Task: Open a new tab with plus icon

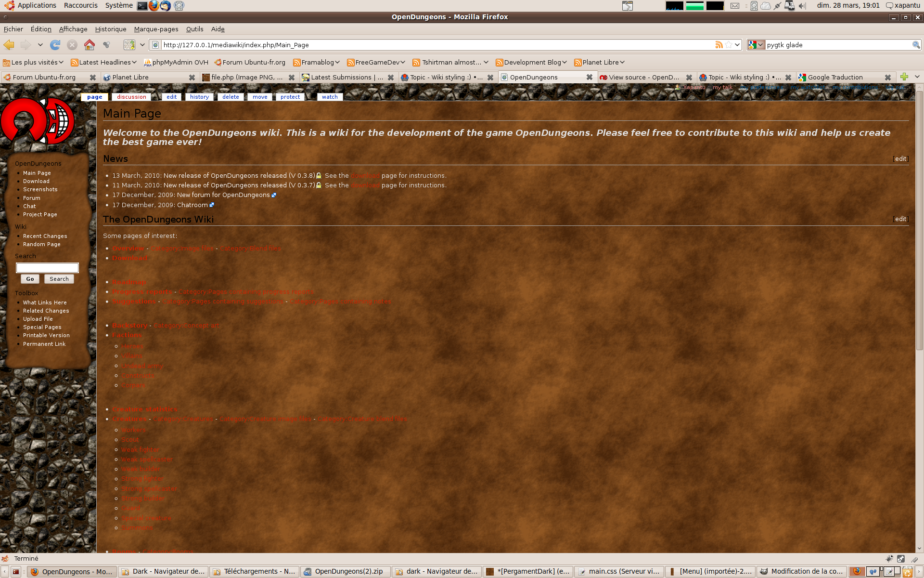Action: [x=904, y=77]
